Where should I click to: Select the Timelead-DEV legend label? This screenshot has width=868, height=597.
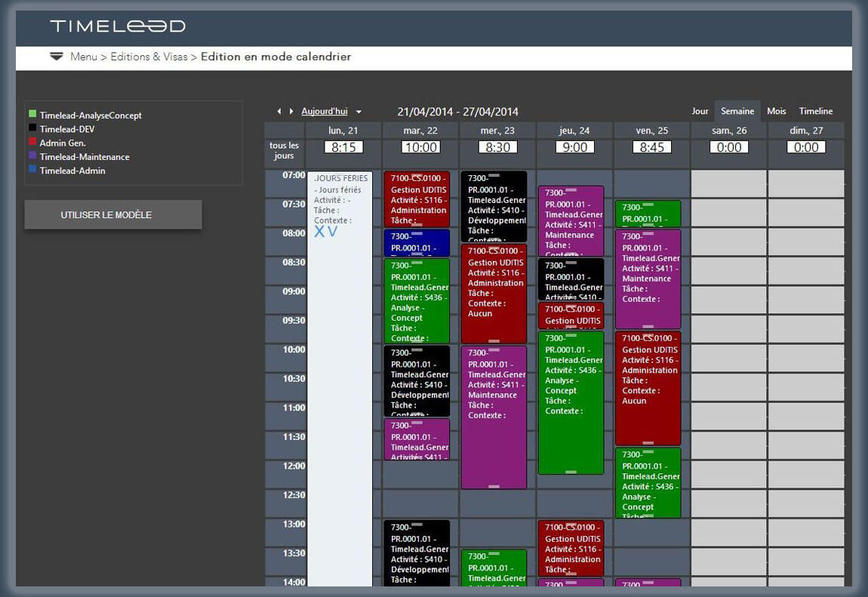click(x=67, y=129)
